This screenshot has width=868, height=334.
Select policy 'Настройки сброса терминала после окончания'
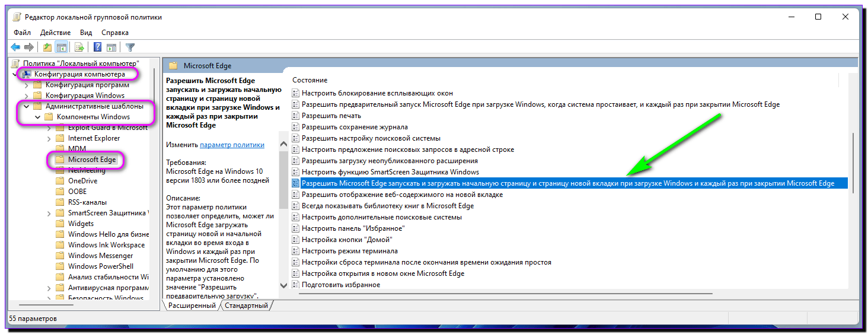pyautogui.click(x=426, y=262)
